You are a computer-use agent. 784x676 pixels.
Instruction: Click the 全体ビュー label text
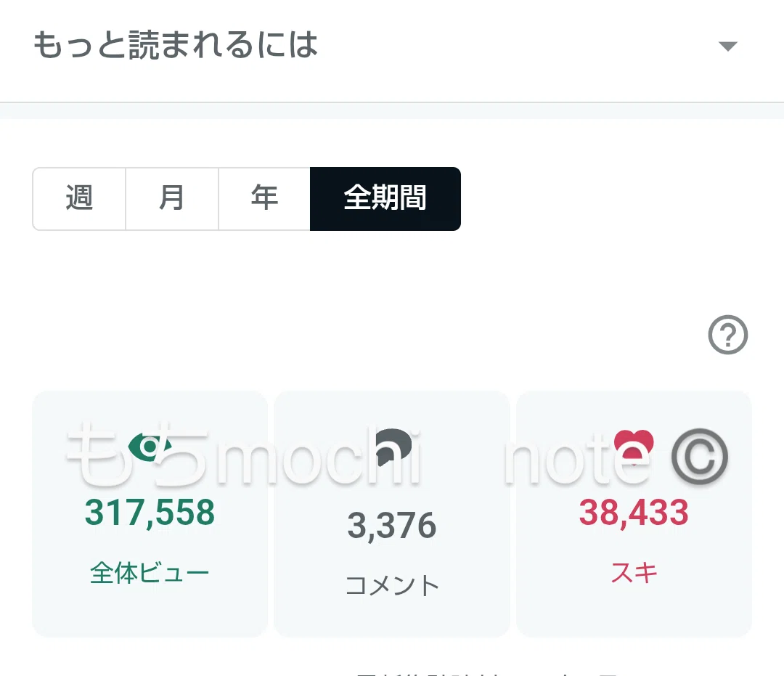coord(150,572)
